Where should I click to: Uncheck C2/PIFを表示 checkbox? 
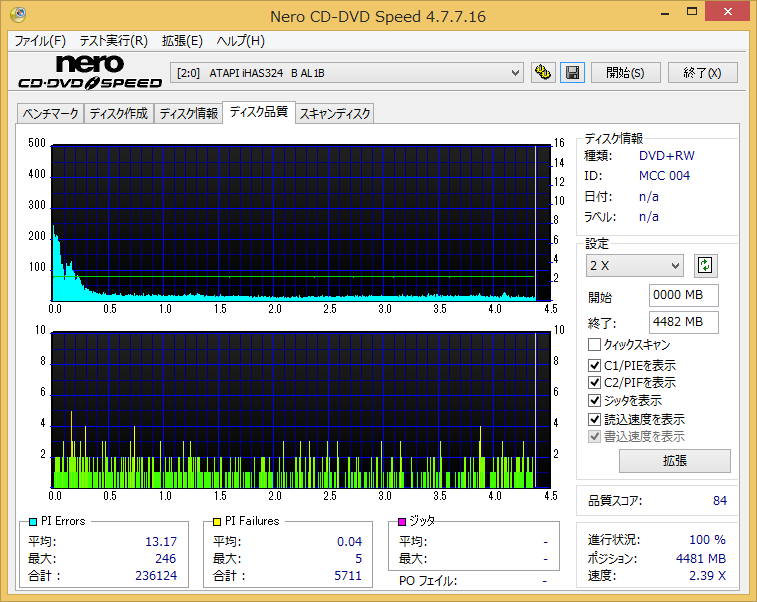(x=594, y=382)
